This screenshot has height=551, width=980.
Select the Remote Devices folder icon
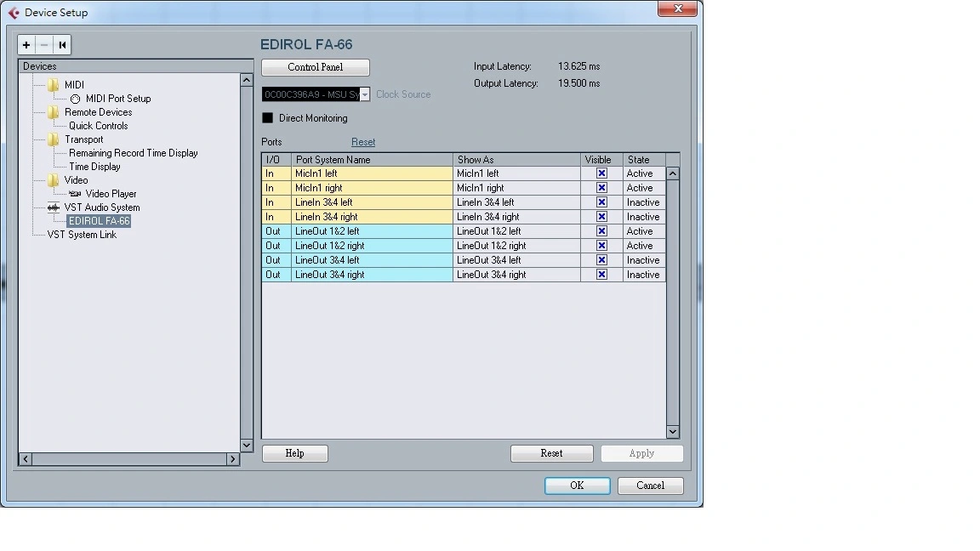[x=53, y=112]
